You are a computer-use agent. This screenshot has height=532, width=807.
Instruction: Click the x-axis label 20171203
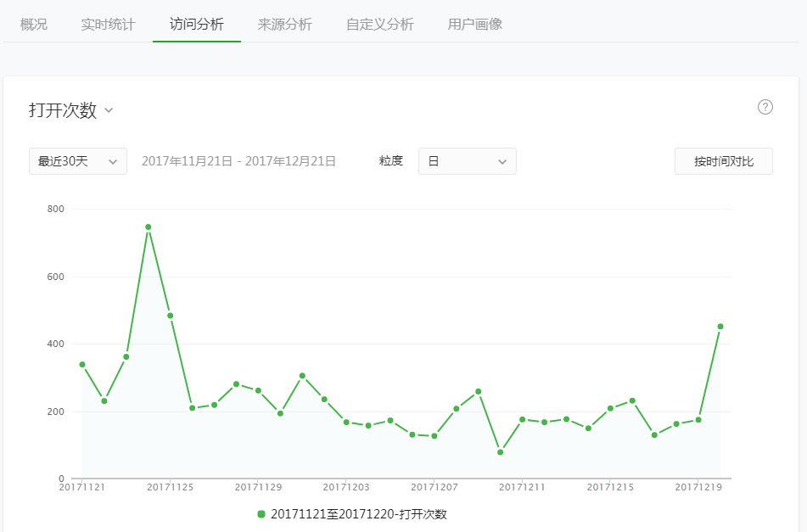346,487
